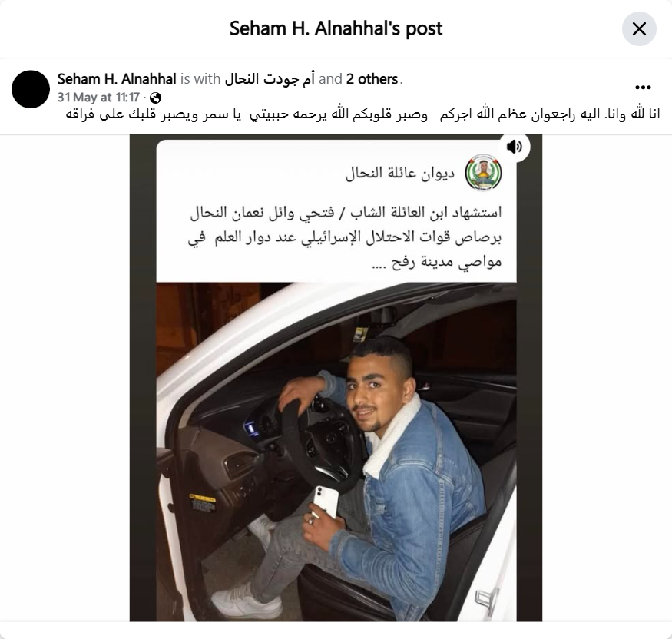Image resolution: width=672 pixels, height=639 pixels.
Task: Close the post dialog with the X
Action: (639, 29)
